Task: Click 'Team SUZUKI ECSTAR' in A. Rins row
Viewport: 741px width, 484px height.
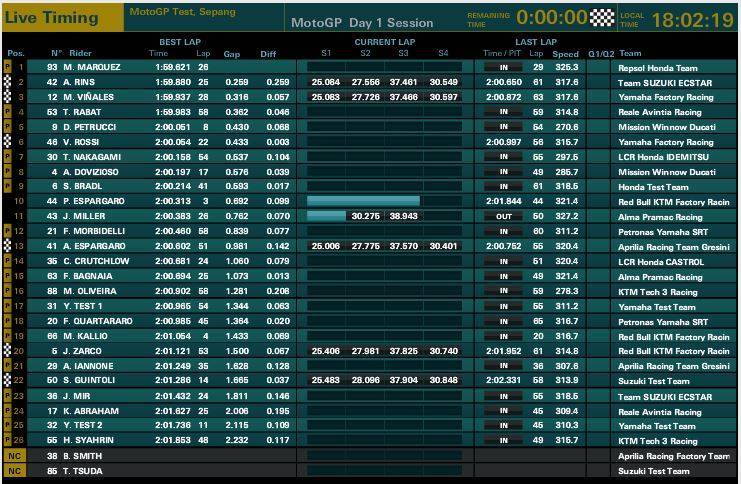Action: (x=665, y=83)
